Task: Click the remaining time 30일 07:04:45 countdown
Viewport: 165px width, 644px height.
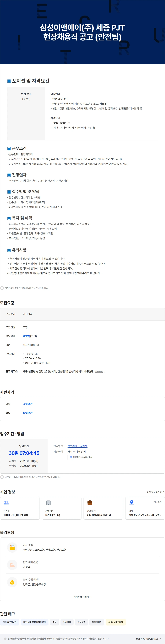Action: (24, 453)
